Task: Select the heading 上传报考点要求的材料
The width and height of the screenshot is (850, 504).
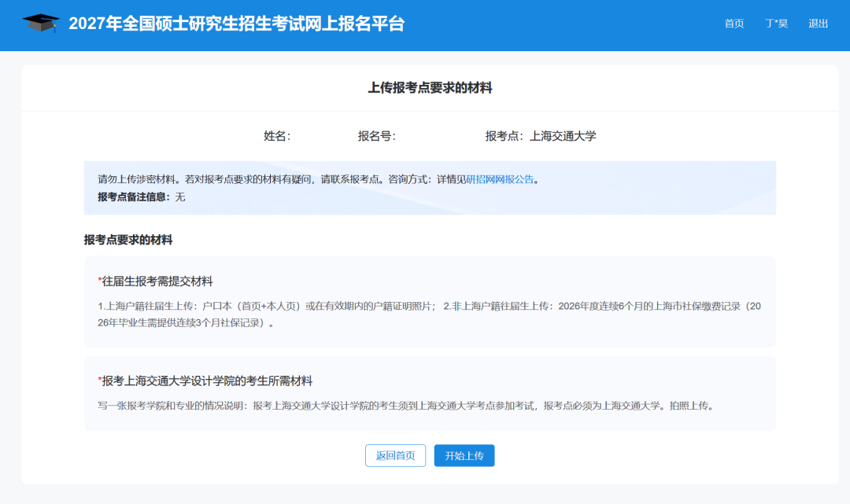Action: click(x=430, y=88)
